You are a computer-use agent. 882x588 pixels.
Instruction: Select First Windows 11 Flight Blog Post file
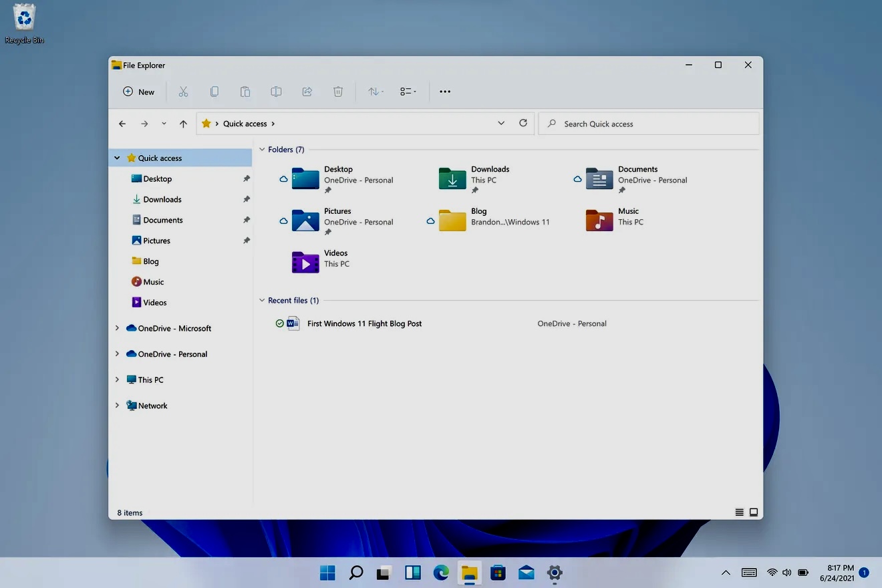(x=365, y=324)
